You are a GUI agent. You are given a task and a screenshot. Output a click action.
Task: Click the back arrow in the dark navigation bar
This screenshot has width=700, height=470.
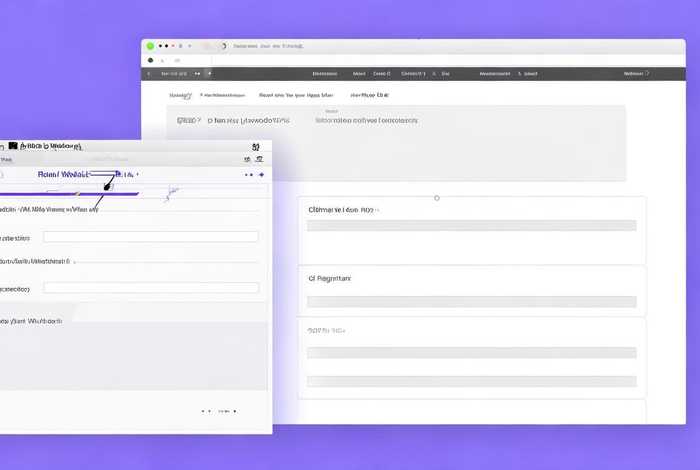(150, 73)
